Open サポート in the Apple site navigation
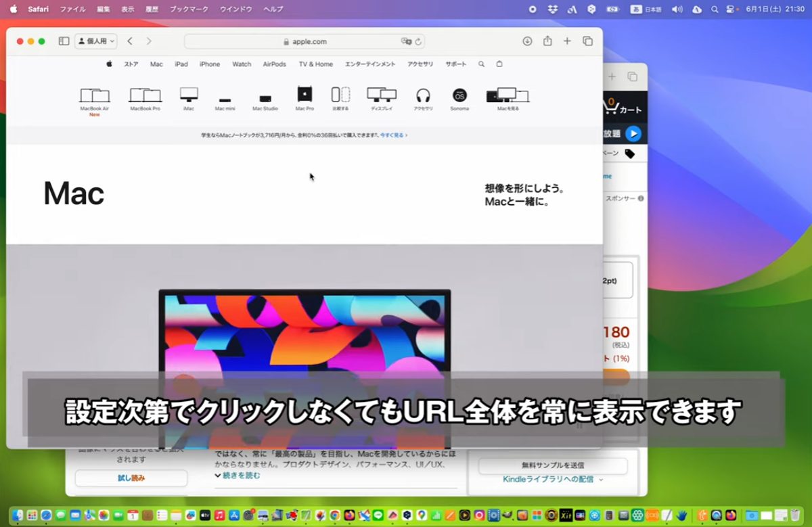 coord(455,64)
